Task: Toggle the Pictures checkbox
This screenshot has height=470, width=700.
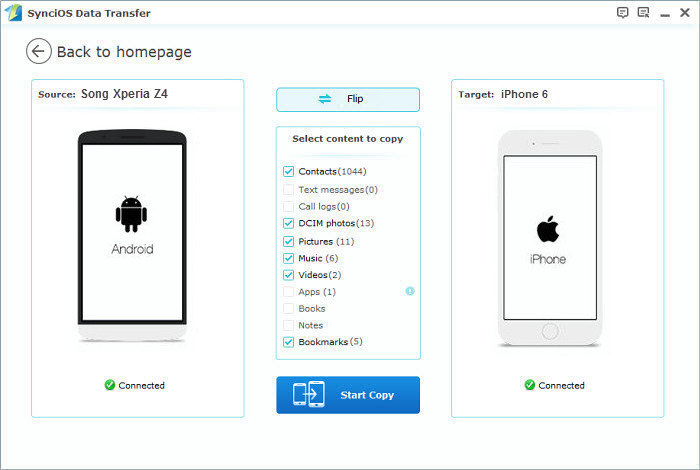Action: coord(288,241)
